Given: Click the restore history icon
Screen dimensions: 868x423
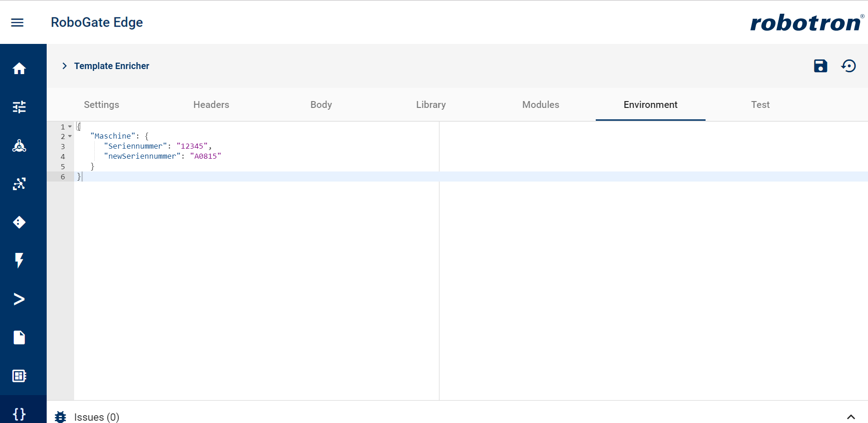Looking at the screenshot, I should [x=848, y=66].
